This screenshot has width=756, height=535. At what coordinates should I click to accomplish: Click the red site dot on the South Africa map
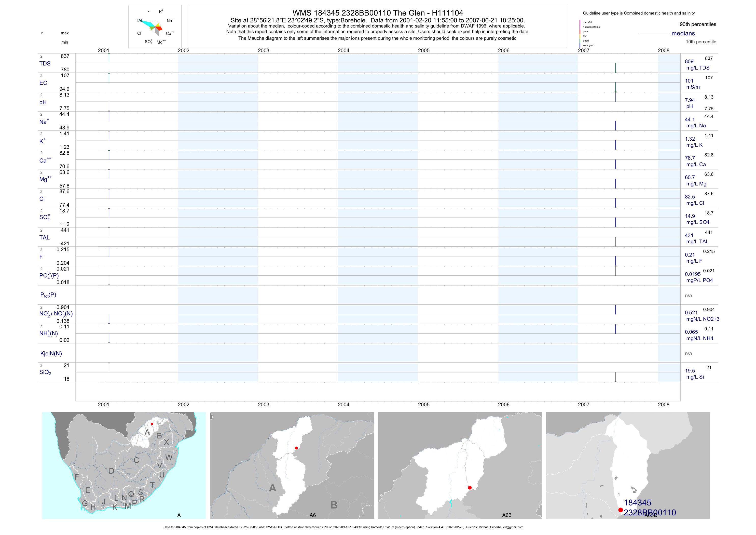point(152,424)
